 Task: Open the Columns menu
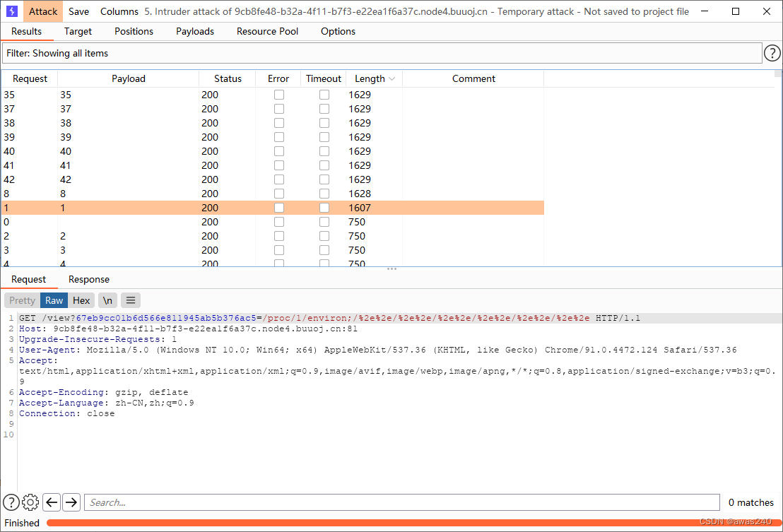(x=119, y=11)
